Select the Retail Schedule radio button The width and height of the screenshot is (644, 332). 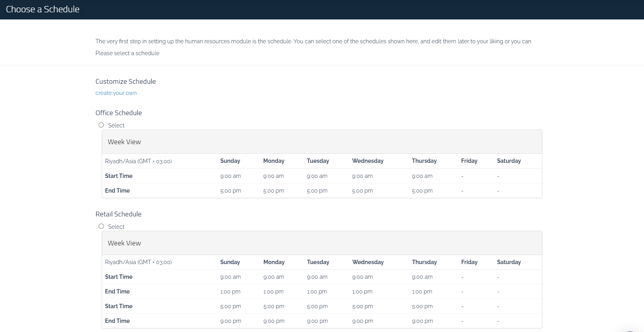[x=101, y=226]
